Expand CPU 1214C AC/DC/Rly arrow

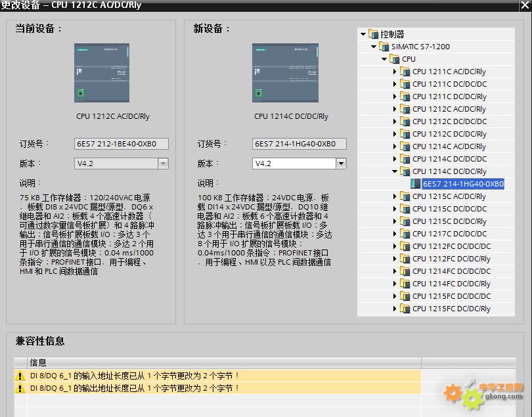click(x=395, y=146)
